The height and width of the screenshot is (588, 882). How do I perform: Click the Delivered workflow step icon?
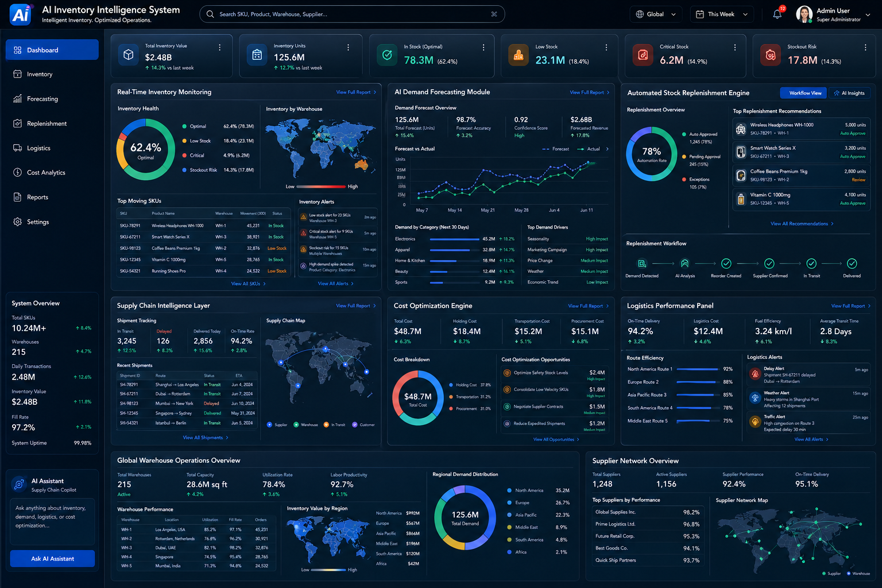pyautogui.click(x=852, y=264)
